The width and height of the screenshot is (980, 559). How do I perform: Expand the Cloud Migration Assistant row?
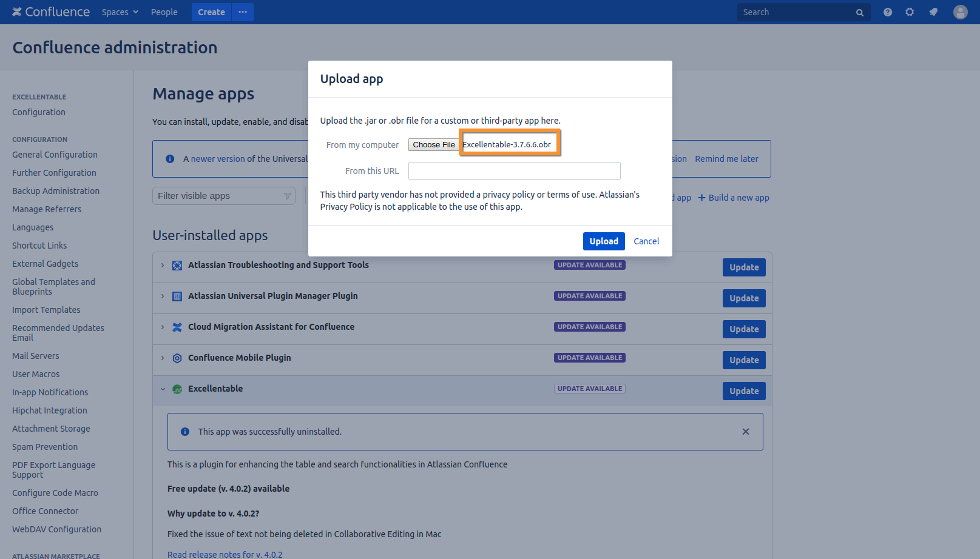click(x=163, y=327)
